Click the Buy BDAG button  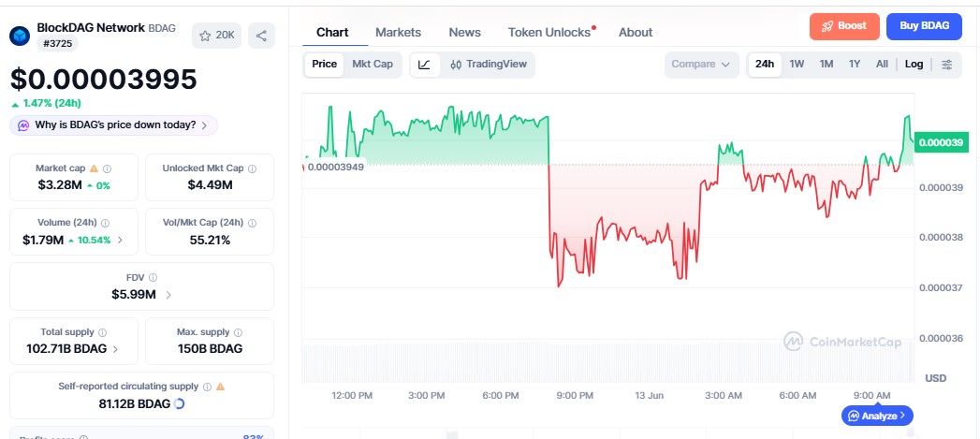point(924,26)
